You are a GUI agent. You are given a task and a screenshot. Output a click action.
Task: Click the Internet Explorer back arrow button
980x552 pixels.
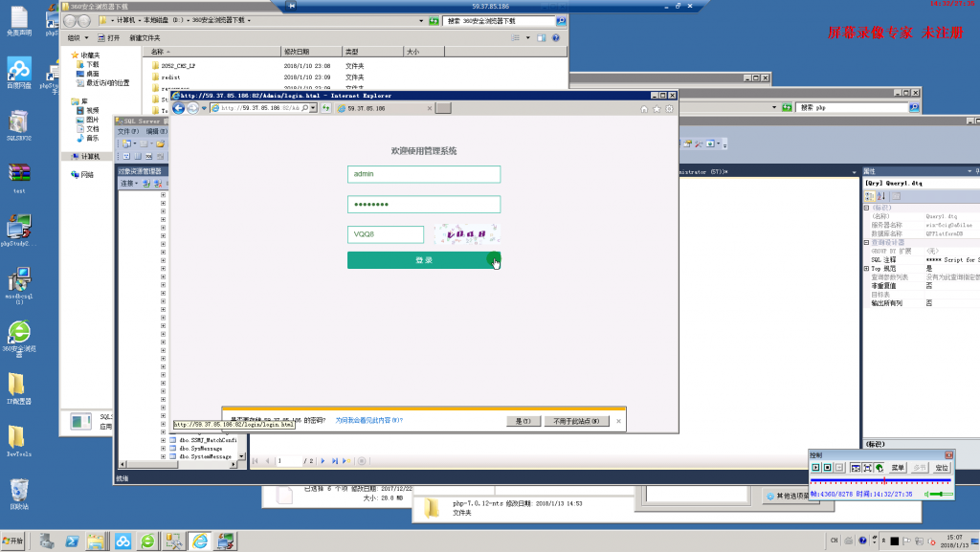pyautogui.click(x=179, y=109)
